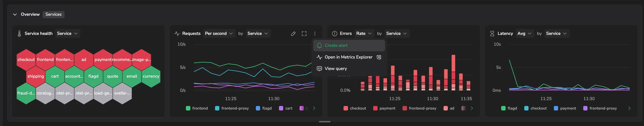Click the fraud-d... hexagon

pyautogui.click(x=26, y=93)
